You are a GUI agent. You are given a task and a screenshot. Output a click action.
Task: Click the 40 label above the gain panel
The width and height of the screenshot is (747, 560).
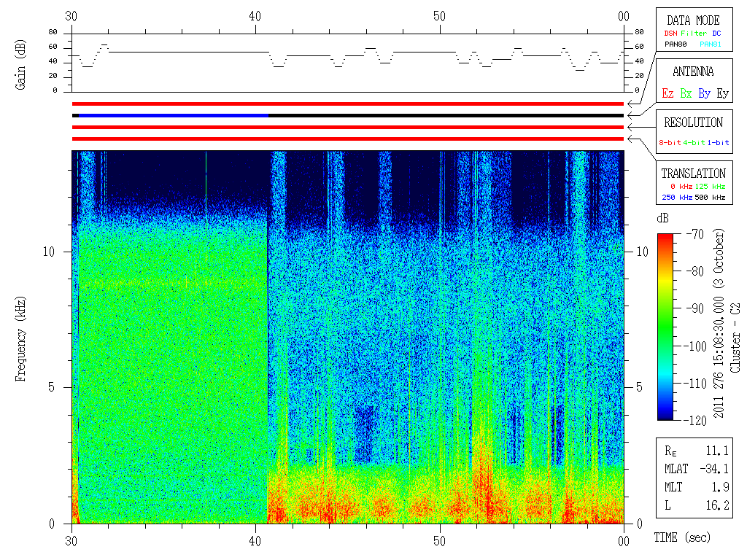[x=255, y=16]
